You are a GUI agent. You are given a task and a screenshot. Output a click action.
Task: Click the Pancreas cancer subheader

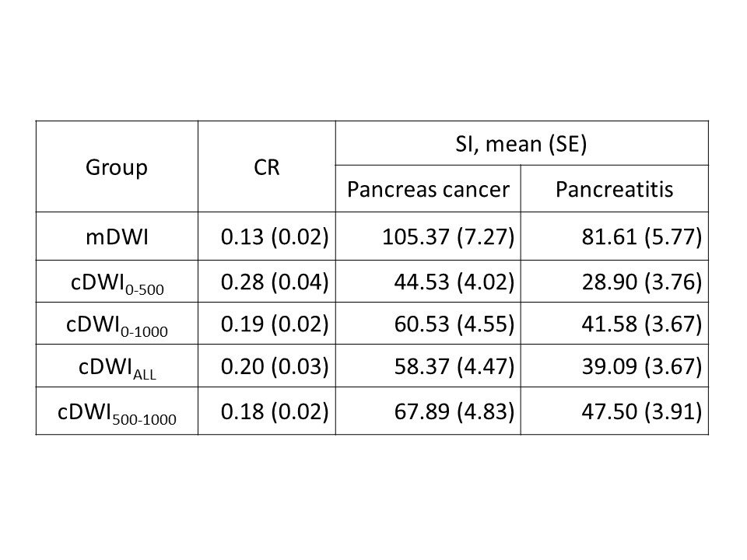428,189
